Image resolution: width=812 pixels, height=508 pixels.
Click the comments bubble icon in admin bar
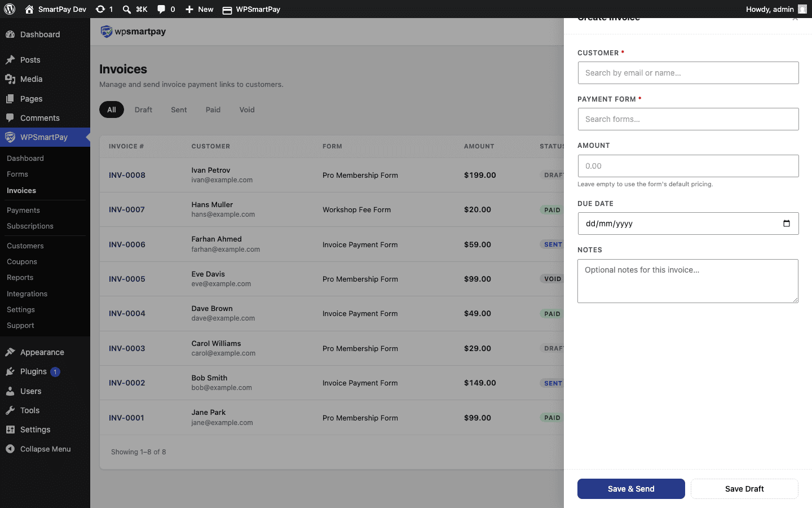click(x=161, y=9)
